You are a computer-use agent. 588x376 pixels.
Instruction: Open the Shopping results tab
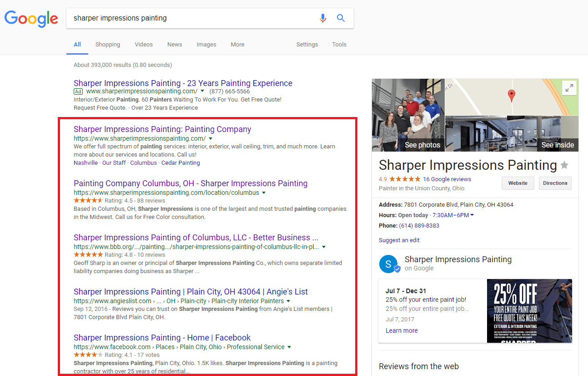tap(108, 45)
